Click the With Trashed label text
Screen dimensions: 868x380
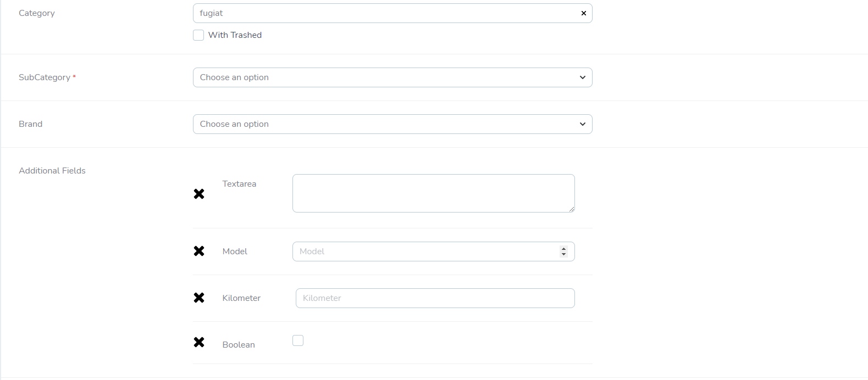(x=235, y=35)
